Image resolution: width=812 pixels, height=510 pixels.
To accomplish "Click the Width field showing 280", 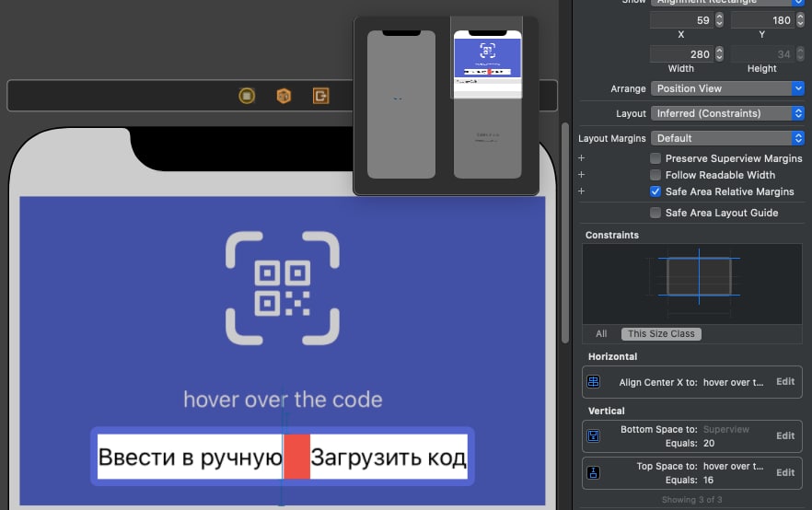I will pyautogui.click(x=681, y=53).
